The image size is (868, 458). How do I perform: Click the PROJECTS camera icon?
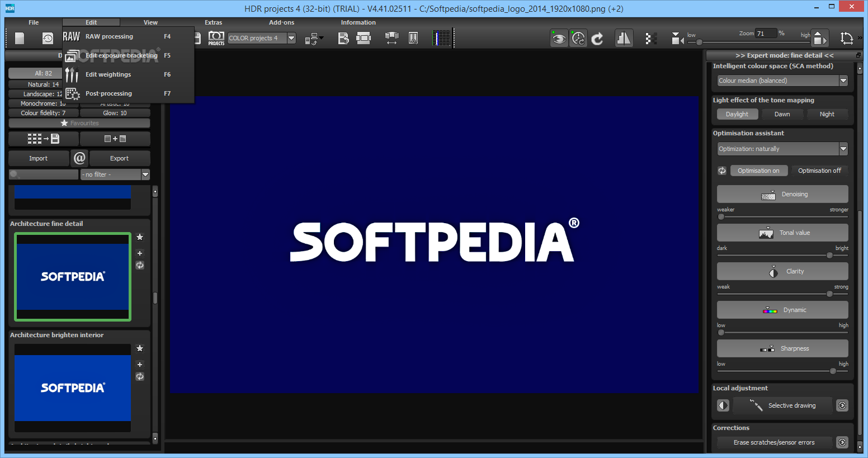point(216,38)
